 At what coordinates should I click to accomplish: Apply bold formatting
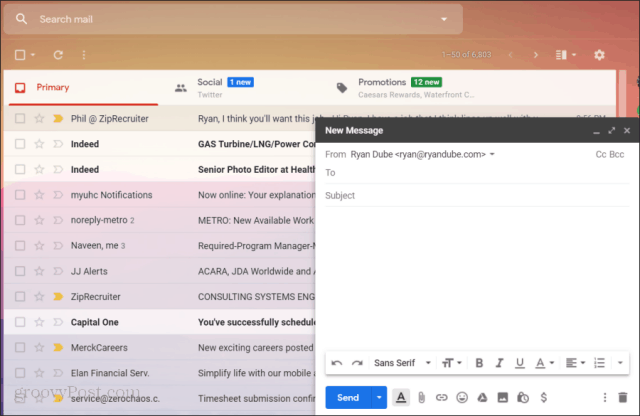[479, 363]
